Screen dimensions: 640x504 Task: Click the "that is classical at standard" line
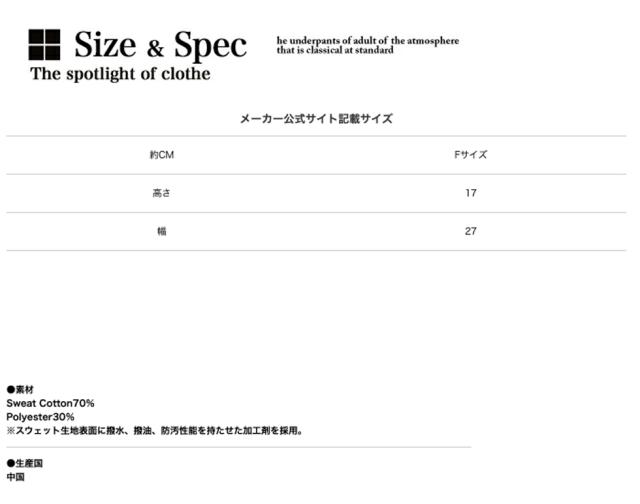(x=335, y=50)
